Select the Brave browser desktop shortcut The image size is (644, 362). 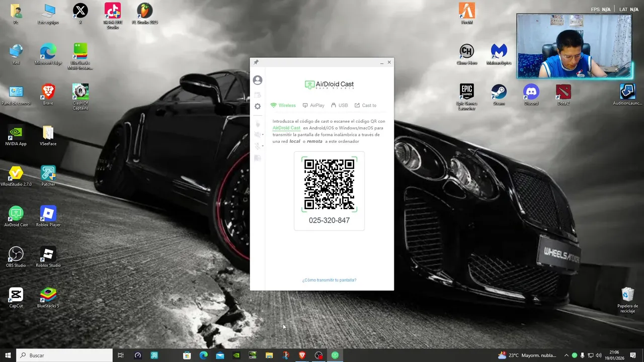(x=48, y=95)
